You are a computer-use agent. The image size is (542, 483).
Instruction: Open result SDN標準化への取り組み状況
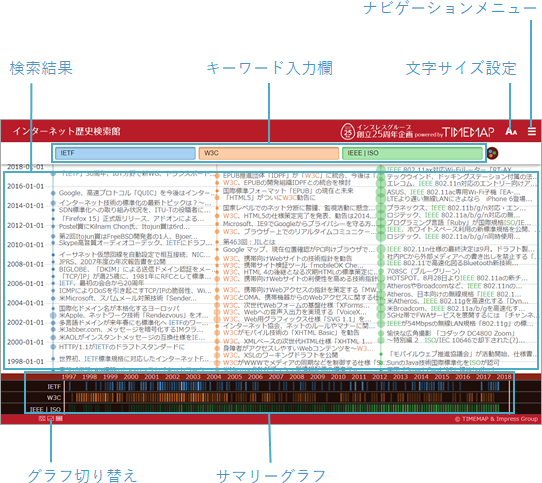pos(134,210)
